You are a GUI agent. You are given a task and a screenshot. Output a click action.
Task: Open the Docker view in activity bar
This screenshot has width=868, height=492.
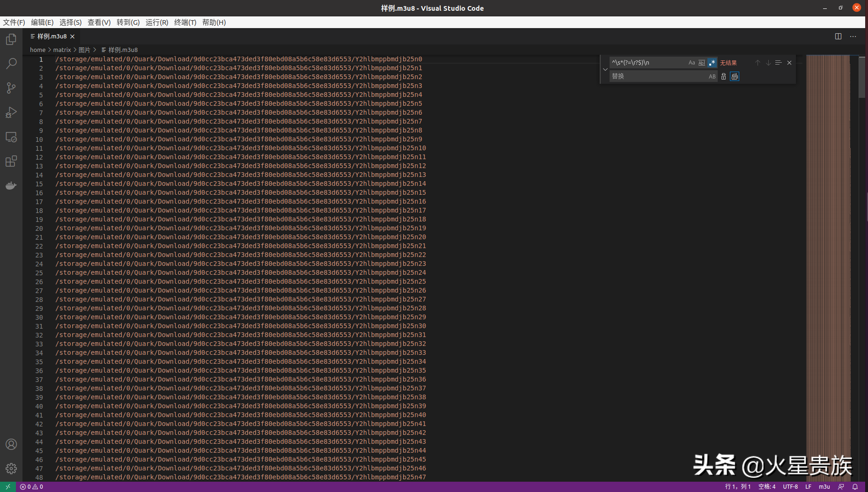point(11,186)
